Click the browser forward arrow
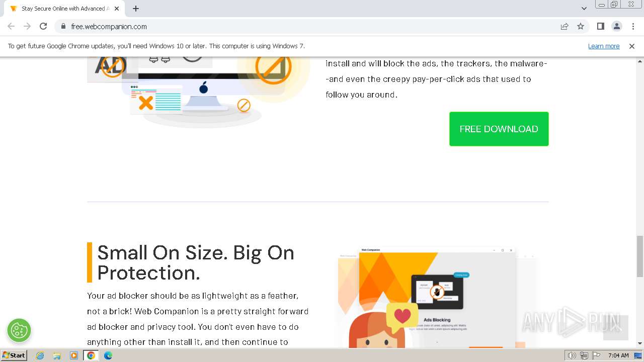The height and width of the screenshot is (362, 644). pyautogui.click(x=27, y=26)
